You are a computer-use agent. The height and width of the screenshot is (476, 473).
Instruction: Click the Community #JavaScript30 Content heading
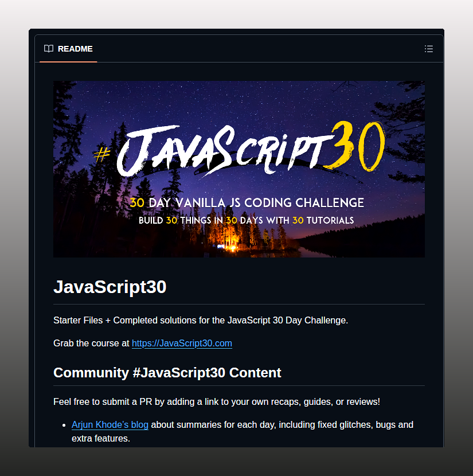click(167, 373)
